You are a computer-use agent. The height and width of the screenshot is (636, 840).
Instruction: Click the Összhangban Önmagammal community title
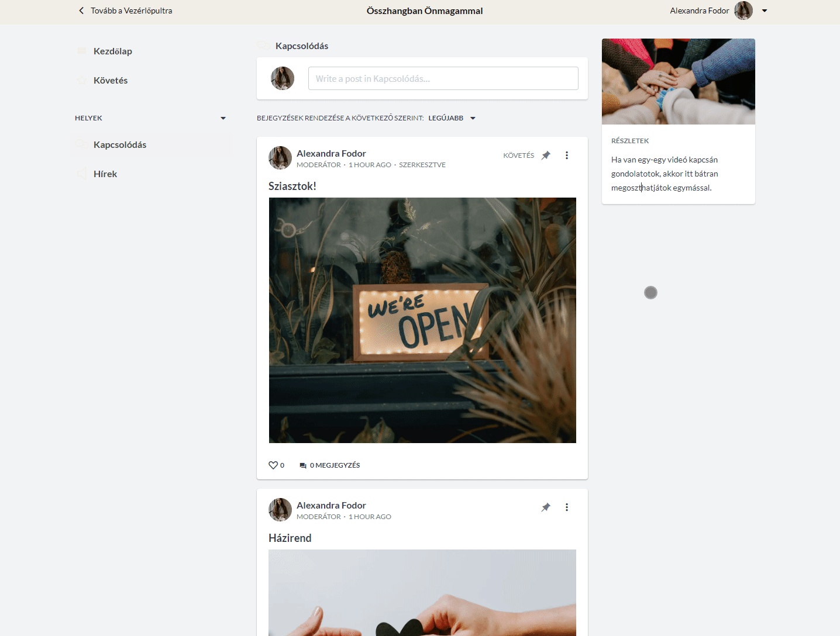425,11
